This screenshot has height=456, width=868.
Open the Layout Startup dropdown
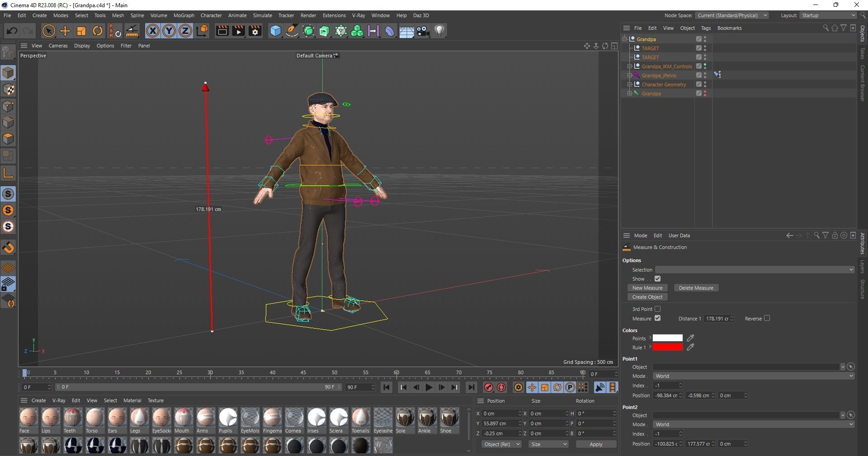[x=828, y=15]
